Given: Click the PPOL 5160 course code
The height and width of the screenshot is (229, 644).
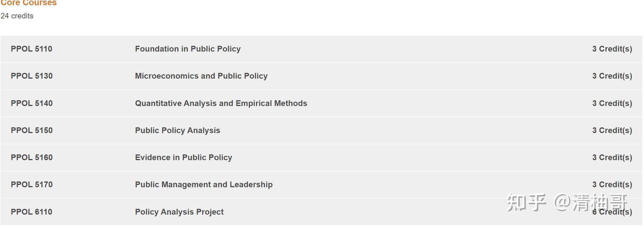Looking at the screenshot, I should point(32,158).
